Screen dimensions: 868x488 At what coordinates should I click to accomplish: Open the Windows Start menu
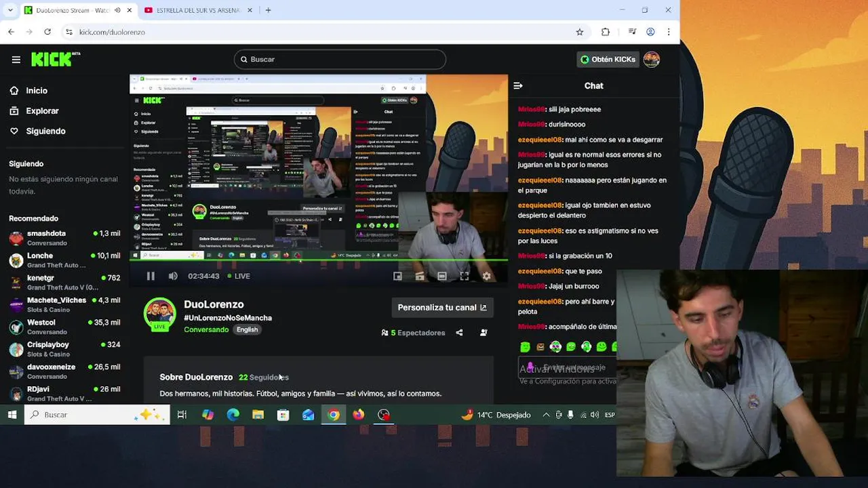tap(12, 415)
